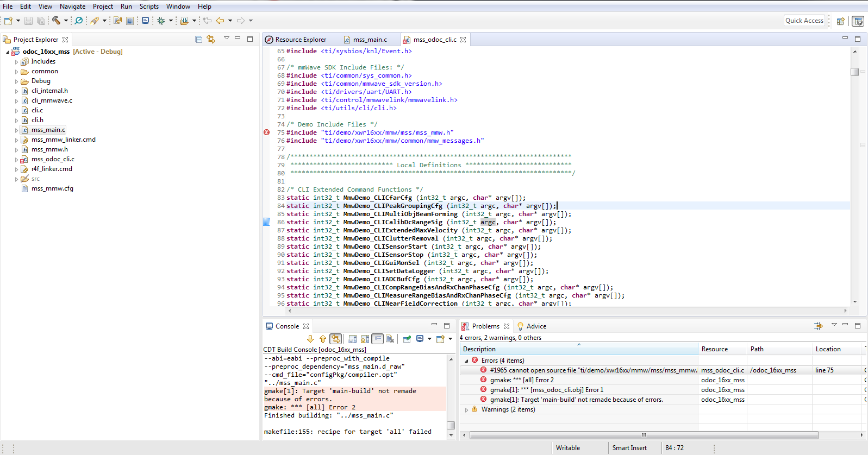Screen dimensions: 868x455
Task: Click the yellow Back navigation arrow
Action: coord(220,21)
